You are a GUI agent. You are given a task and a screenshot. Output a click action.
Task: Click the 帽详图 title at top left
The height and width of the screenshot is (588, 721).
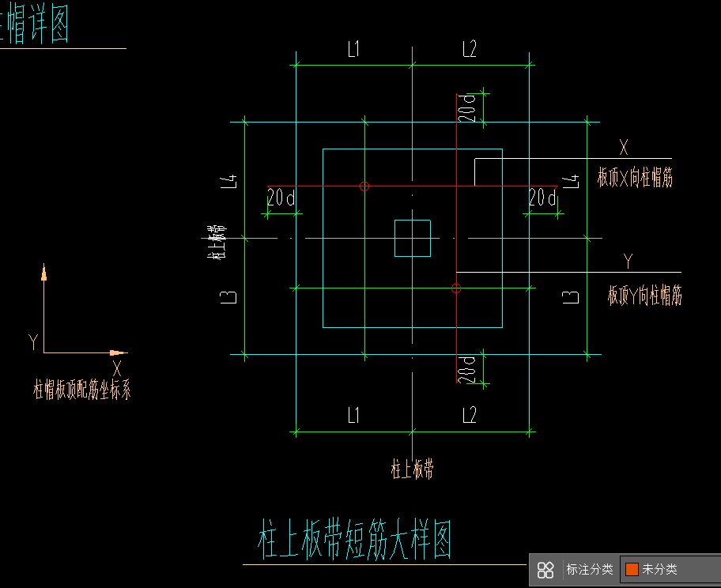tap(34, 24)
